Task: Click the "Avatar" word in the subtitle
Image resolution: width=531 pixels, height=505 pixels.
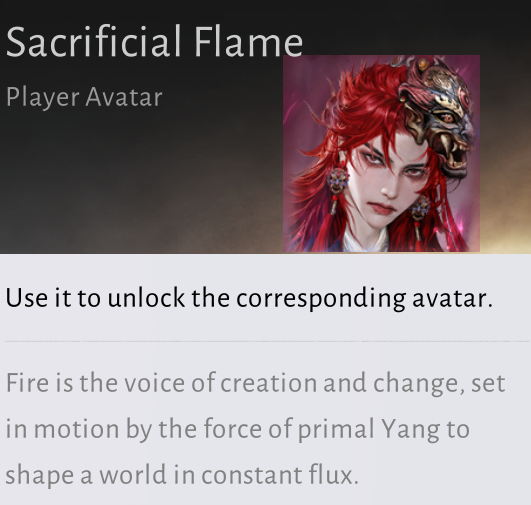Action: click(124, 97)
